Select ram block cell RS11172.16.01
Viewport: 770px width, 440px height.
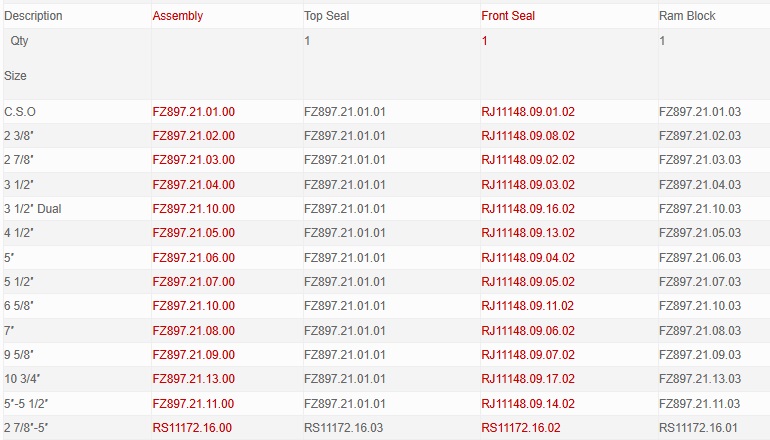[x=699, y=427]
